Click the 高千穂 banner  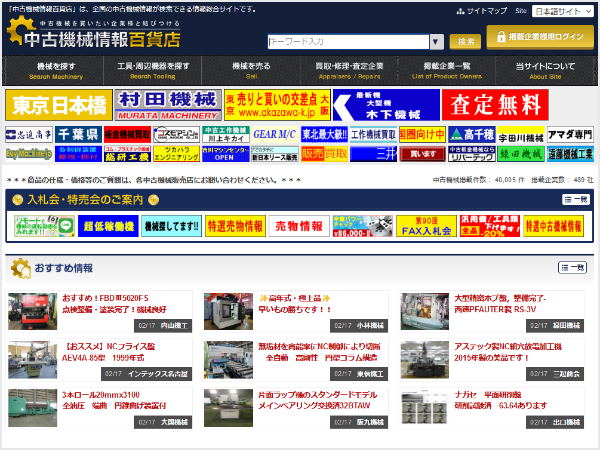pos(472,134)
